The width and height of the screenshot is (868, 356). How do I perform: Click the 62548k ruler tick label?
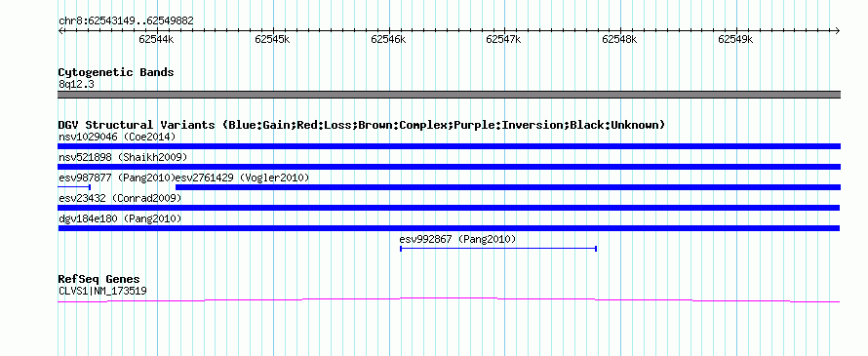[x=619, y=39]
